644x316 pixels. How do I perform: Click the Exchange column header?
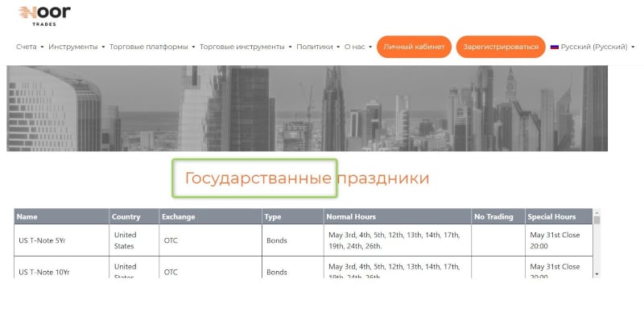(210, 216)
